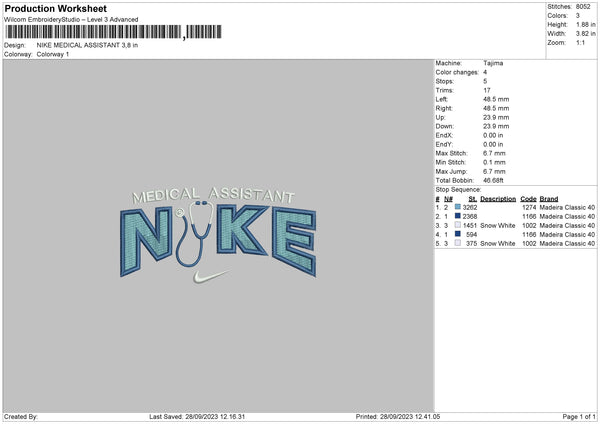Click the Brand column header
The height and width of the screenshot is (424, 600).
549,197
